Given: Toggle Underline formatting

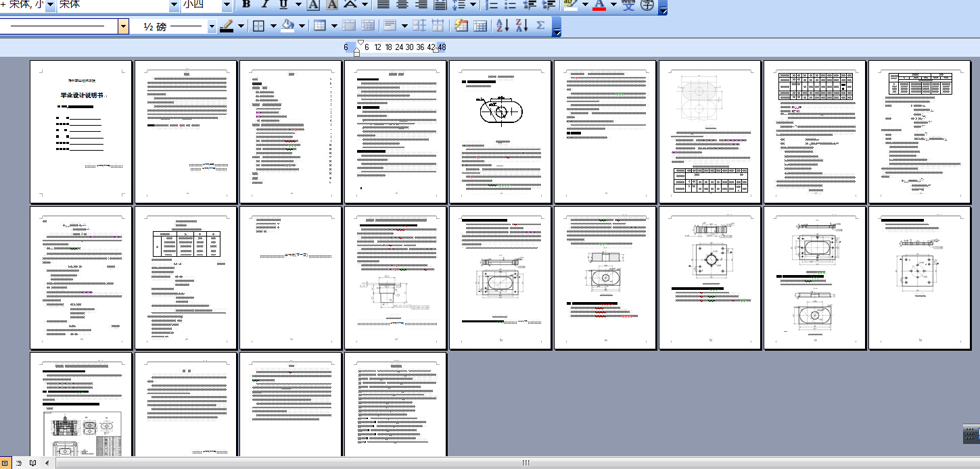Looking at the screenshot, I should tap(283, 5).
